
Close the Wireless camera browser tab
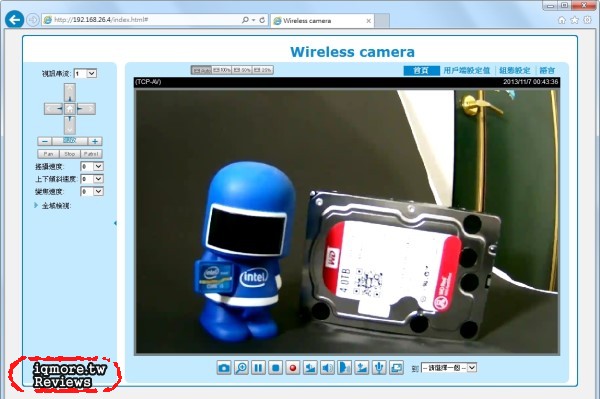tap(368, 21)
